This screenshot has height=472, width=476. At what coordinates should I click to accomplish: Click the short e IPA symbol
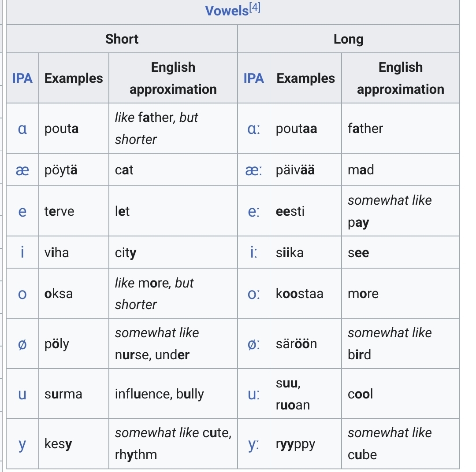pos(22,211)
